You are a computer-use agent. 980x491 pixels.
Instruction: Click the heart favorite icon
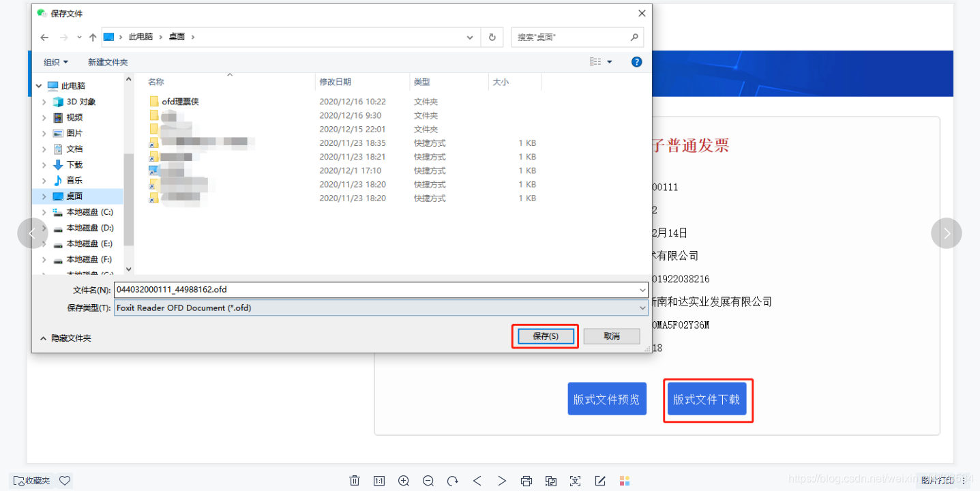tap(65, 481)
